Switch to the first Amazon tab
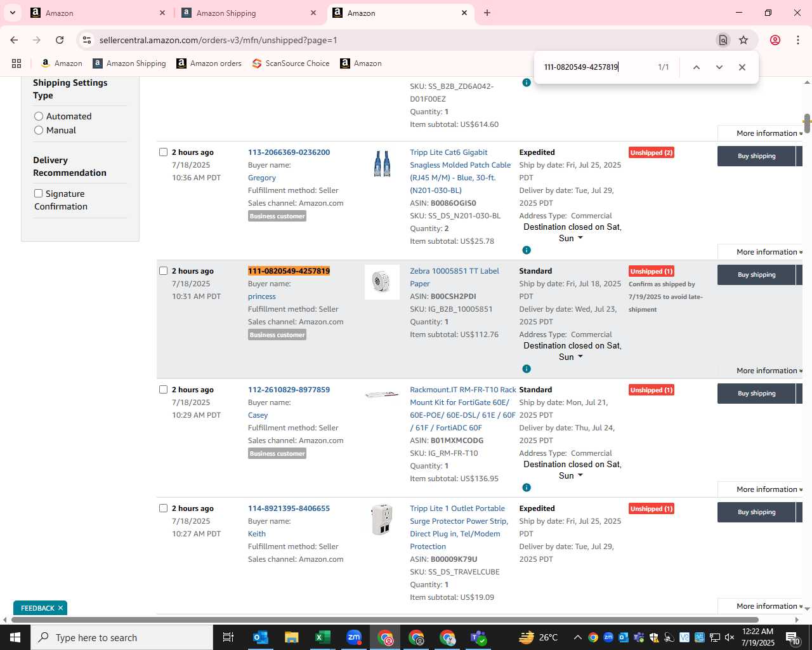812x650 pixels. pos(98,13)
